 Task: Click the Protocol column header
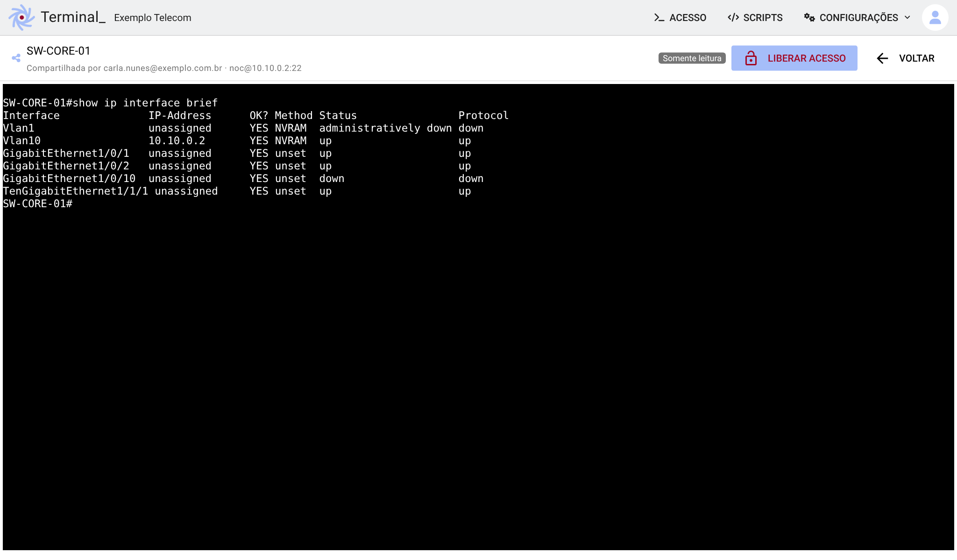(483, 115)
